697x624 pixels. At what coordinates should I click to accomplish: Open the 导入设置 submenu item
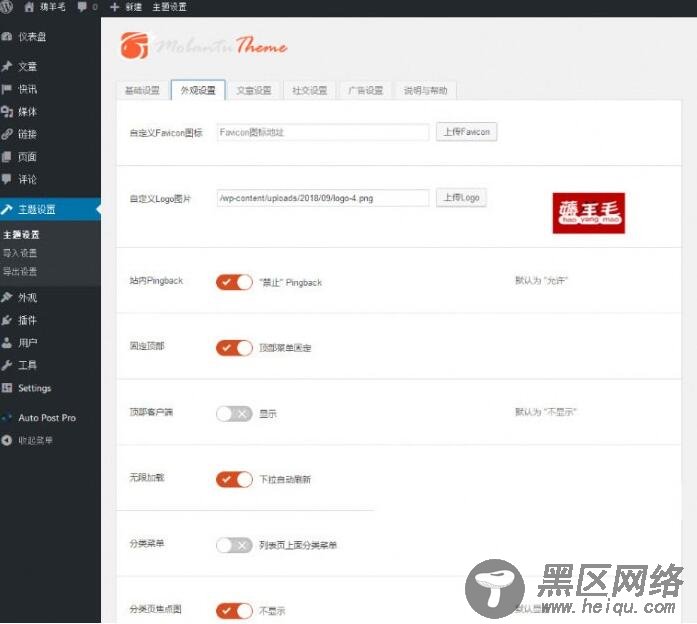(x=20, y=253)
